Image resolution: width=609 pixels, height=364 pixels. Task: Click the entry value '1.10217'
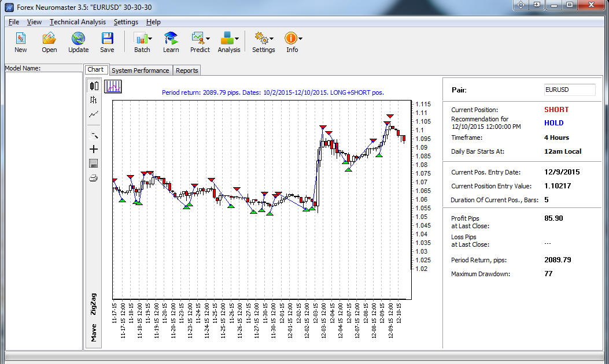558,186
